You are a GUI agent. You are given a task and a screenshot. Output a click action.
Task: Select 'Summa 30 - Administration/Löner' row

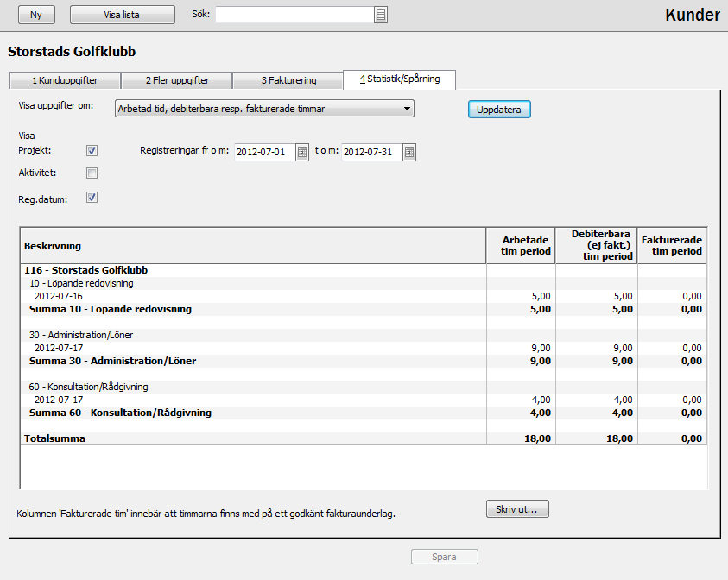click(364, 362)
